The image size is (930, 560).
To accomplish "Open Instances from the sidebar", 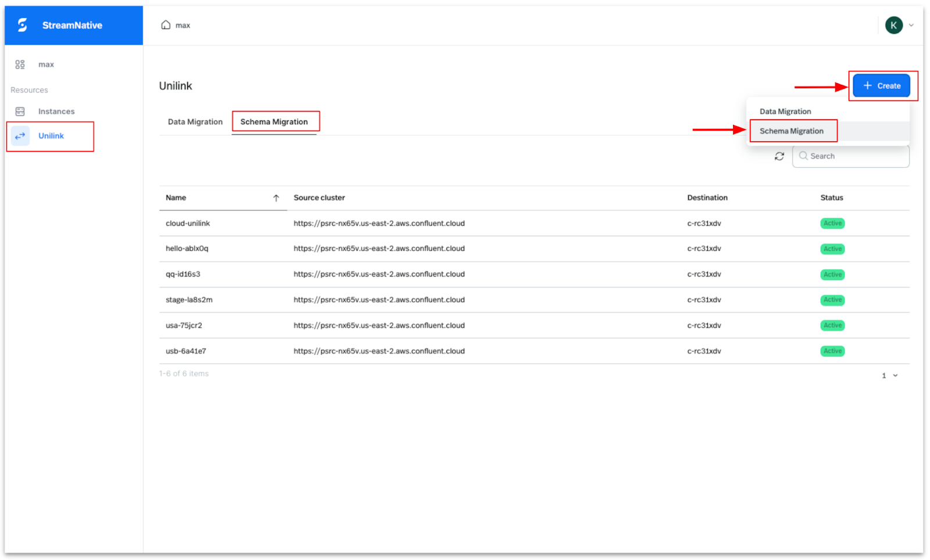I will 56,112.
